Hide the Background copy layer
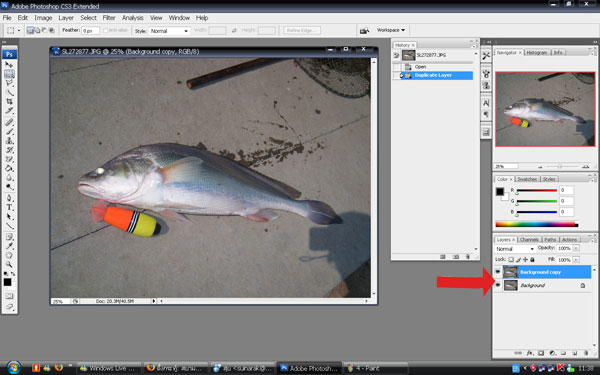 (498, 272)
